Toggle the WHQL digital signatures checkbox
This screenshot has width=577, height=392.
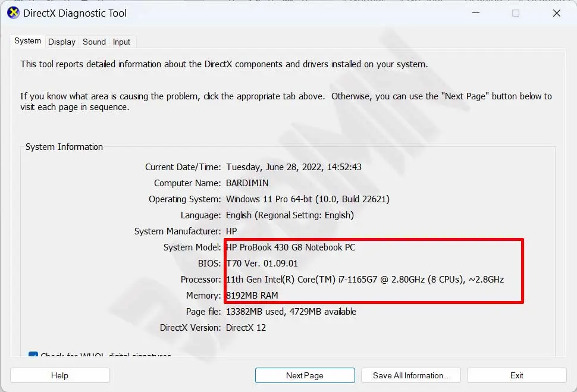pyautogui.click(x=33, y=355)
